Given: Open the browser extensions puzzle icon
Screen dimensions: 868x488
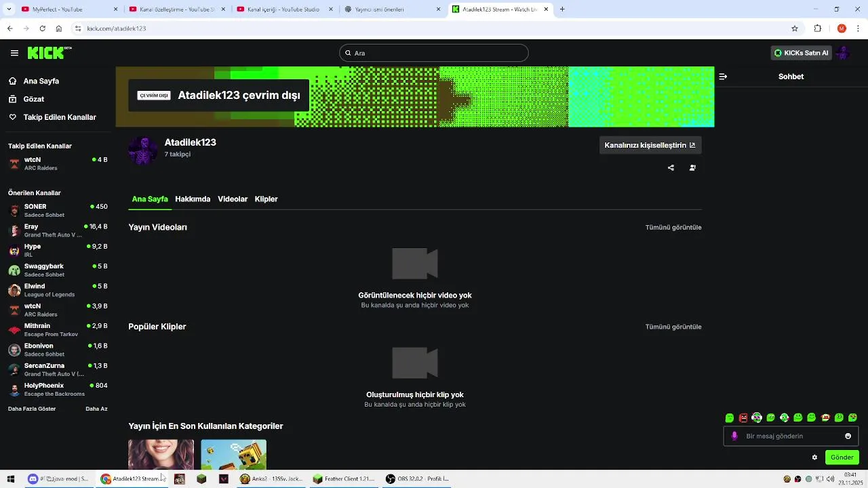Looking at the screenshot, I should (818, 28).
